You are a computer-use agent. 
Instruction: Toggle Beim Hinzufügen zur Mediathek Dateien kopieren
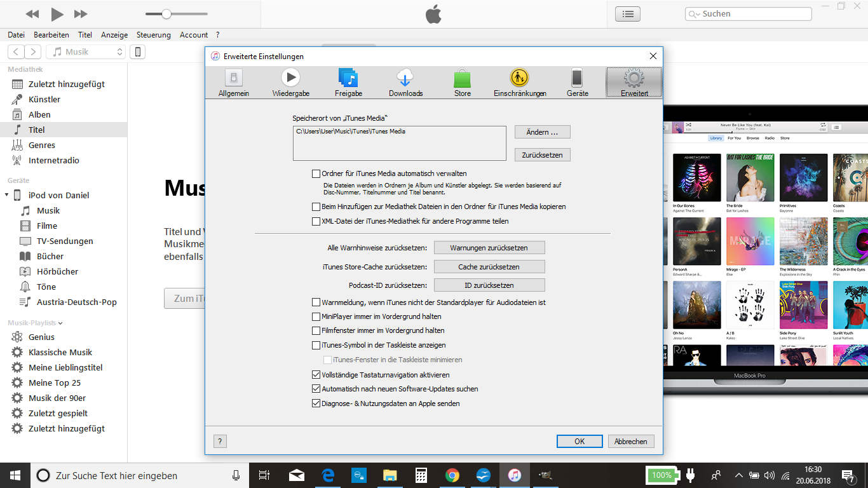(316, 207)
